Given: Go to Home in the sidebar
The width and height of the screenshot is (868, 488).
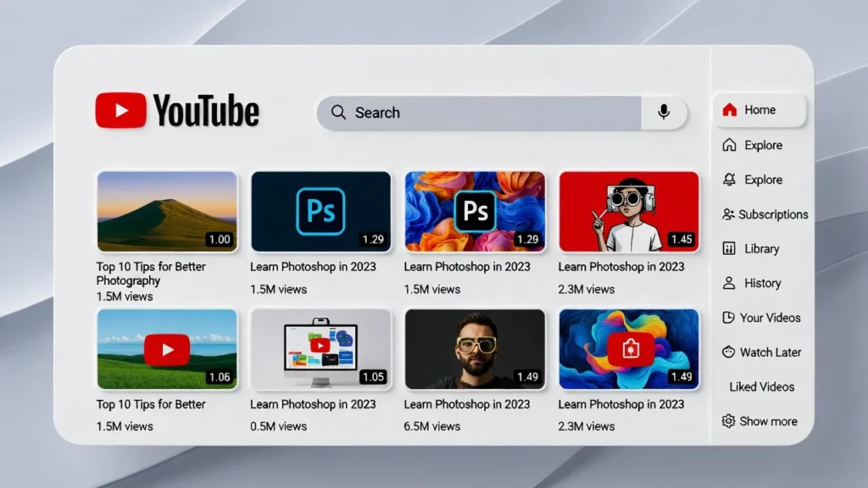Looking at the screenshot, I should 759,109.
